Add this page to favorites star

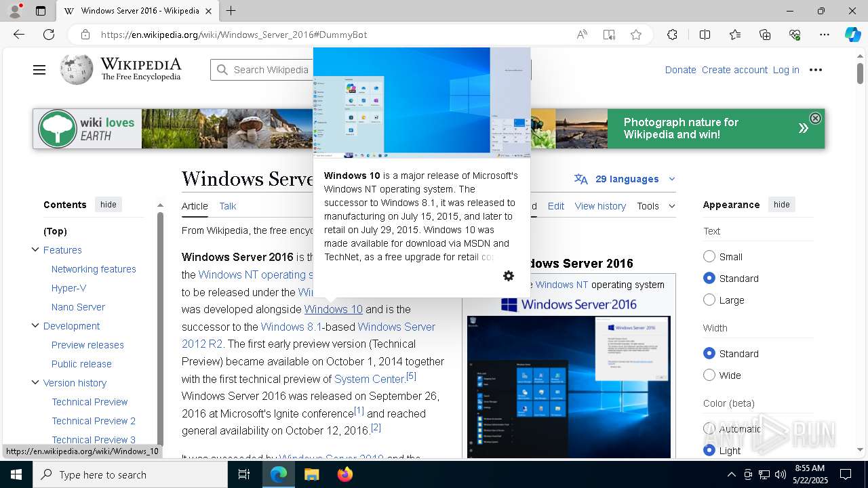click(636, 35)
